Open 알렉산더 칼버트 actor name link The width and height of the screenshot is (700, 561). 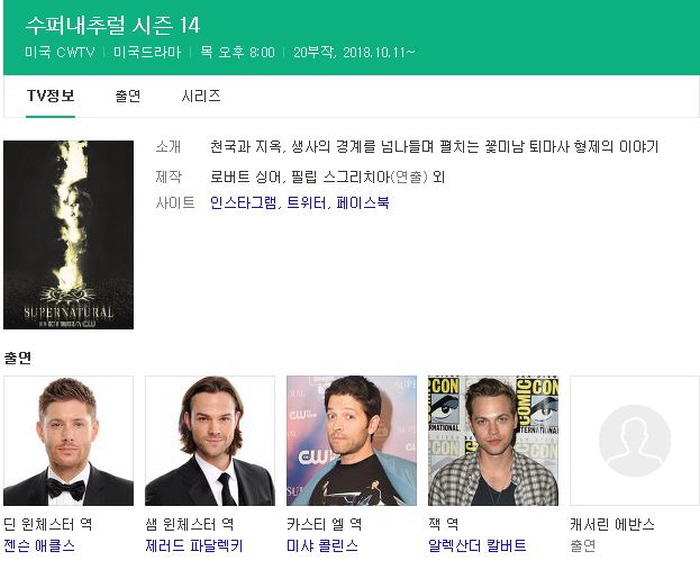[x=477, y=545]
